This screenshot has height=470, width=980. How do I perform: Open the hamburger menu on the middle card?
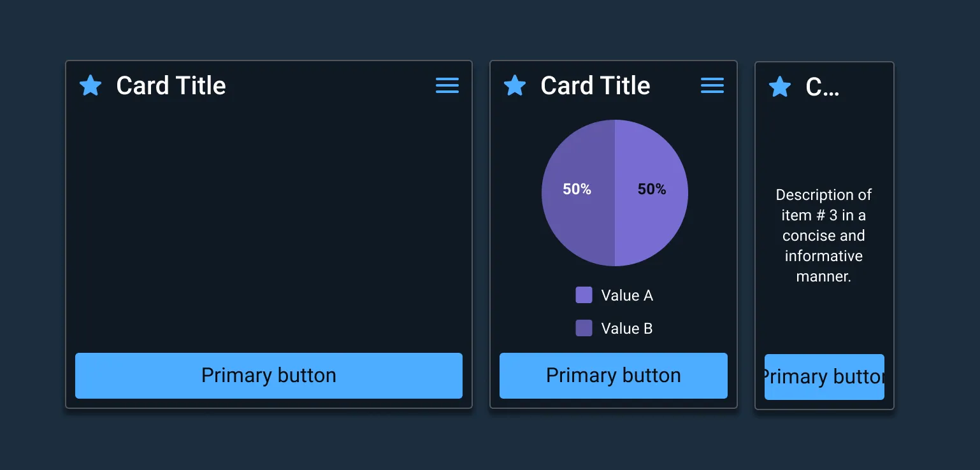click(712, 85)
